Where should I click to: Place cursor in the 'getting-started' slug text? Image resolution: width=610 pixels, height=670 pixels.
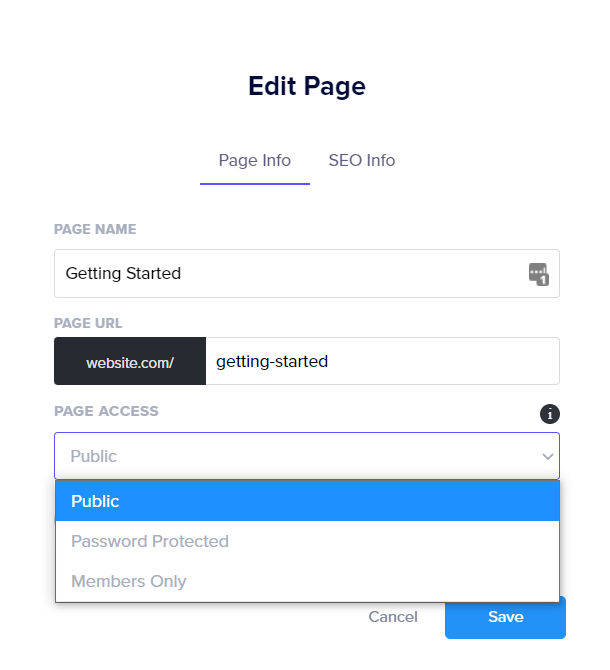[272, 361]
